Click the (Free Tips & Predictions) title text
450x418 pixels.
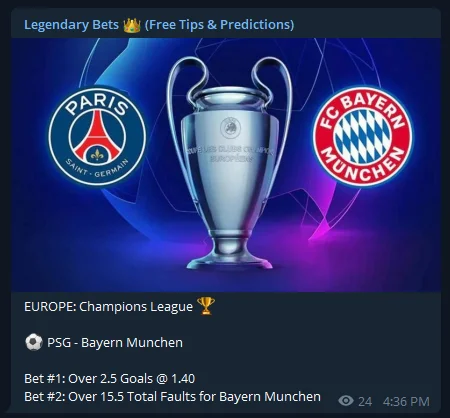click(x=220, y=25)
